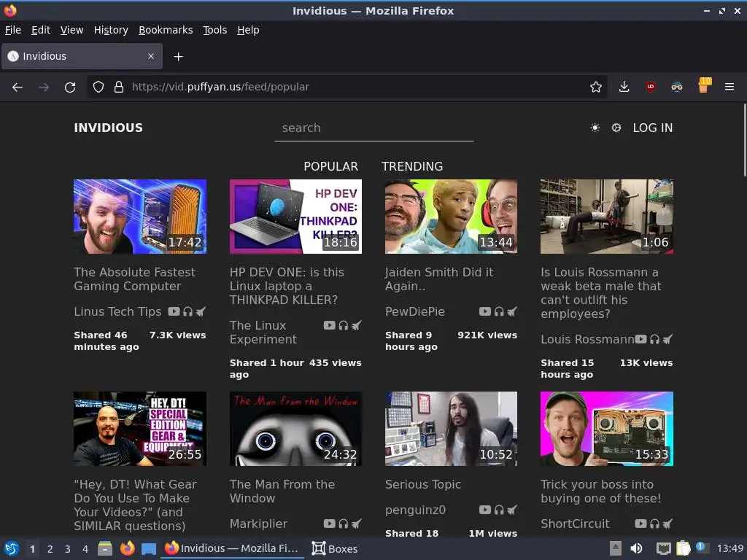Open the Tools menu
This screenshot has width=747, height=560.
click(x=215, y=30)
